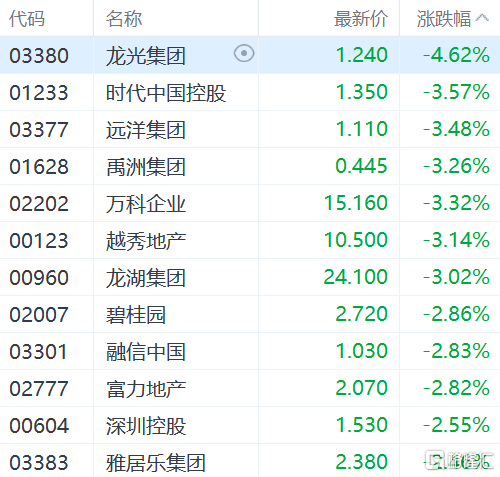
Task: Select stock code 03383
Action: point(39,463)
